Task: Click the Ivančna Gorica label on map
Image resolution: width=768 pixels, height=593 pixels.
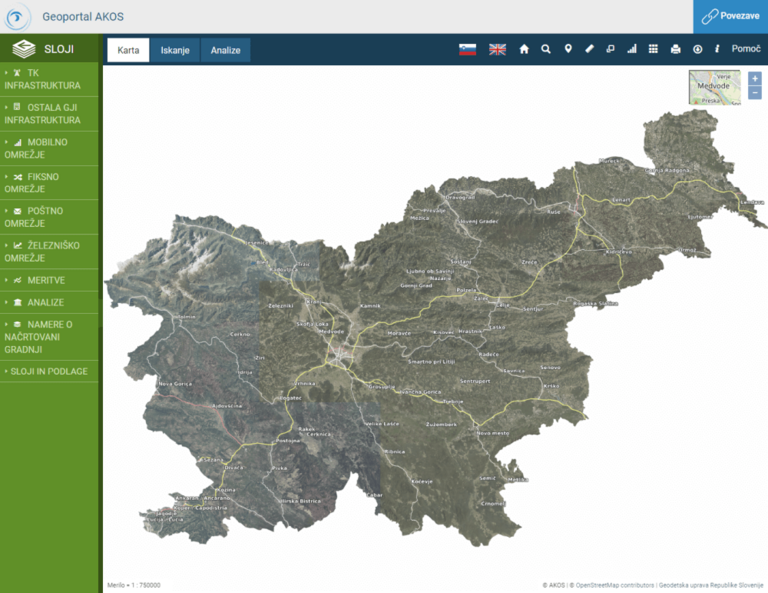Action: (x=420, y=392)
